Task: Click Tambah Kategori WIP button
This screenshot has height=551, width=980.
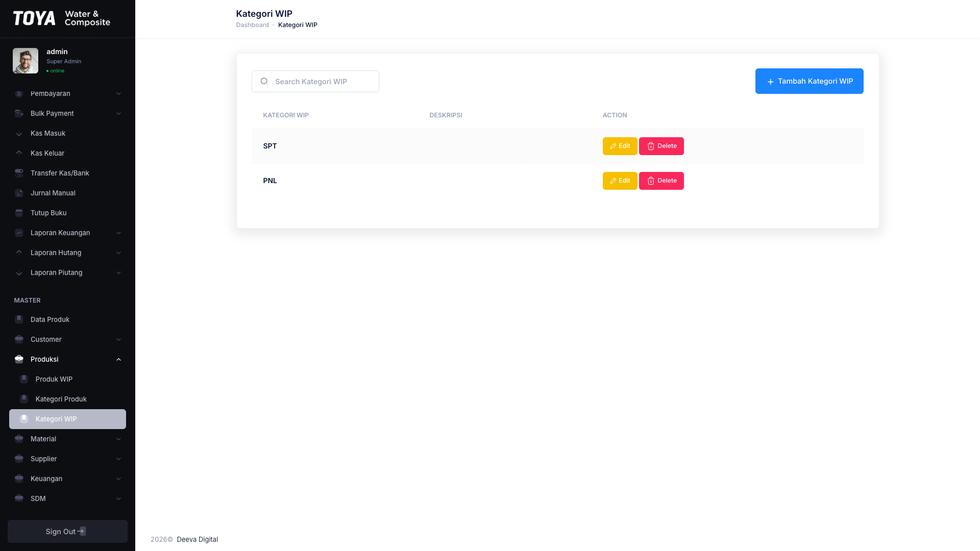Action: 809,81
